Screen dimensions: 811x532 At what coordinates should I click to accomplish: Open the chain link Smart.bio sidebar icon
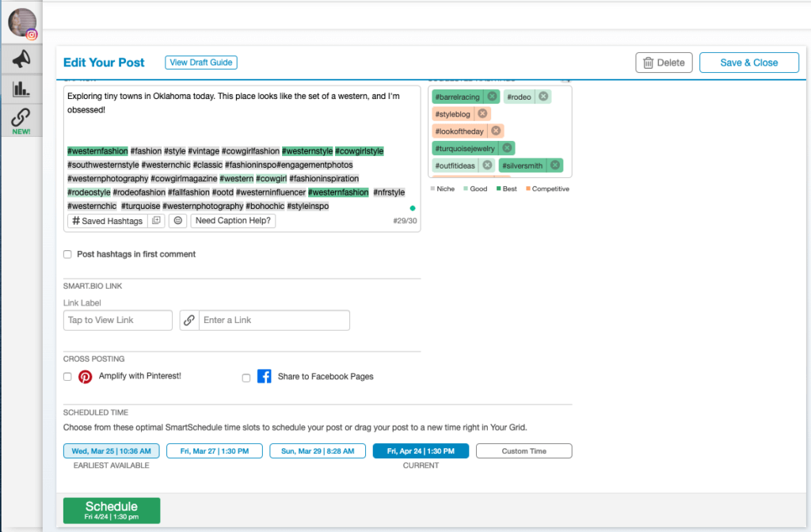click(x=21, y=118)
